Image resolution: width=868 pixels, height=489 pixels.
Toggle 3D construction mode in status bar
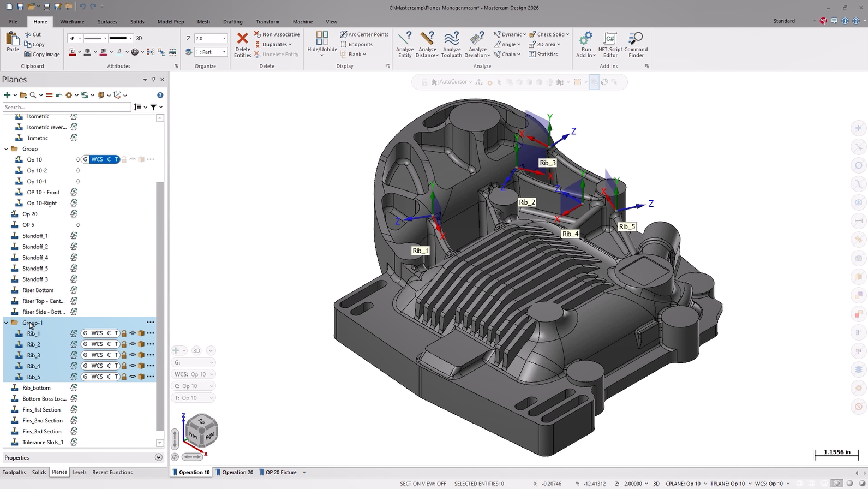(656, 484)
